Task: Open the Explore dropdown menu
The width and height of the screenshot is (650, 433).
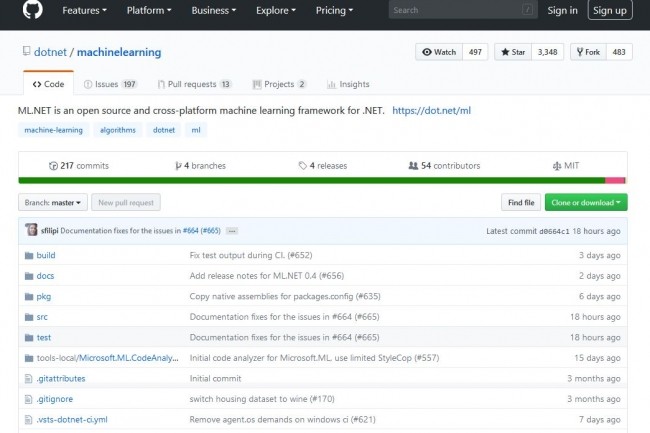Action: point(276,10)
